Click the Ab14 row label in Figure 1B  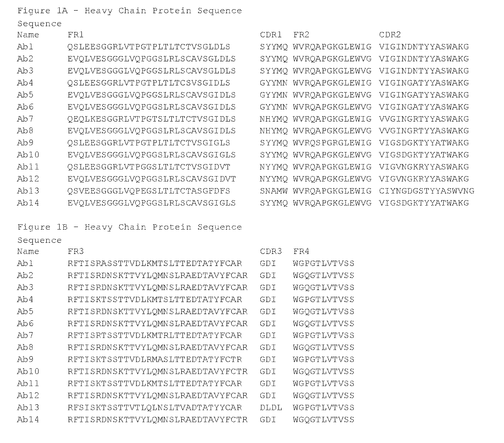point(28,420)
